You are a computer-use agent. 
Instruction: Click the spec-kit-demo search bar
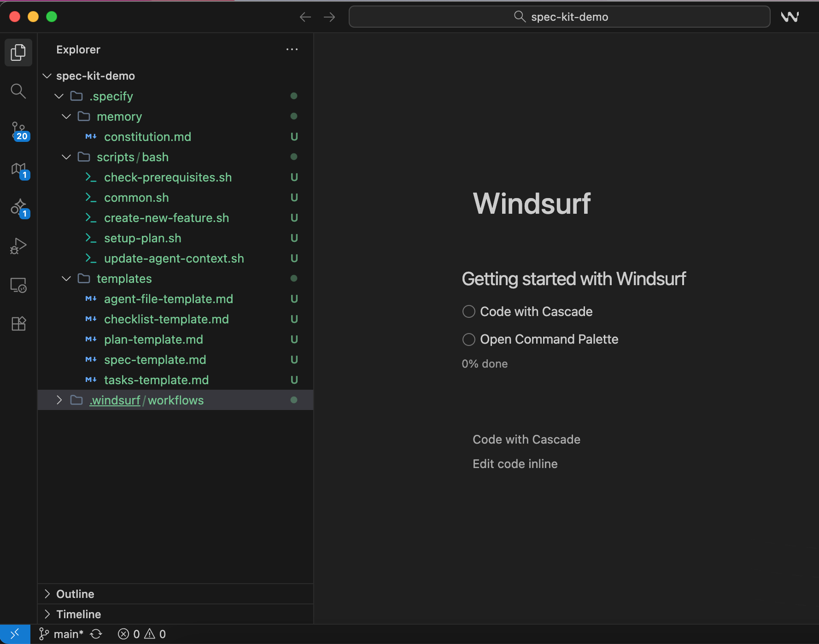click(559, 17)
